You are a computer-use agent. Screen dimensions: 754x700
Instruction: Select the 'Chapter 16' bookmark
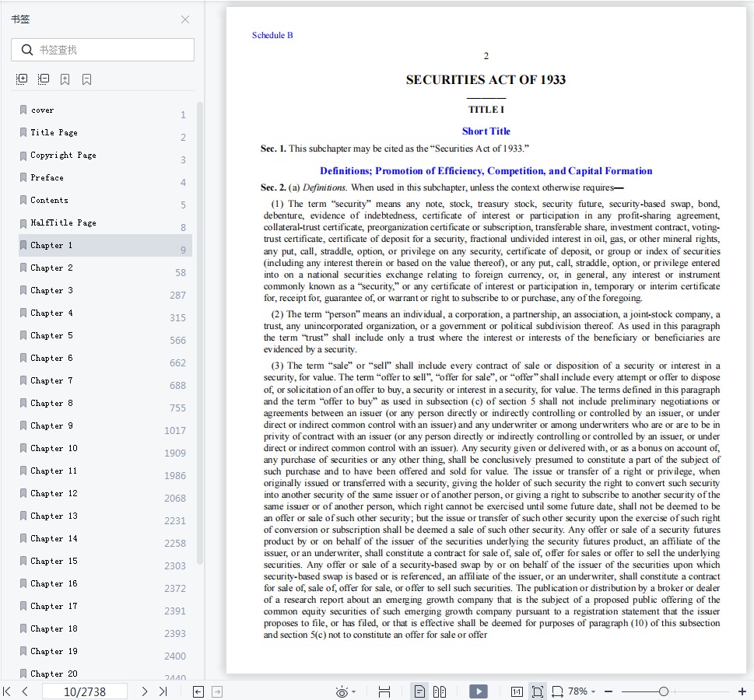[105, 584]
